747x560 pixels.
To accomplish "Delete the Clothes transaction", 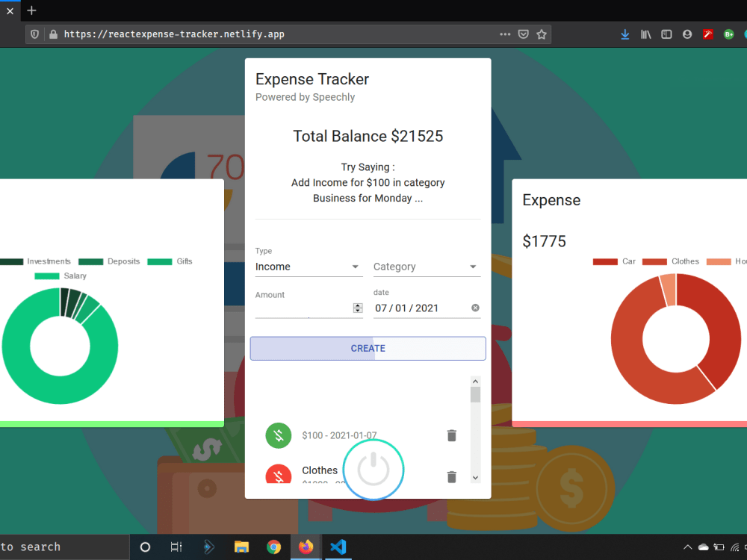I will (452, 476).
